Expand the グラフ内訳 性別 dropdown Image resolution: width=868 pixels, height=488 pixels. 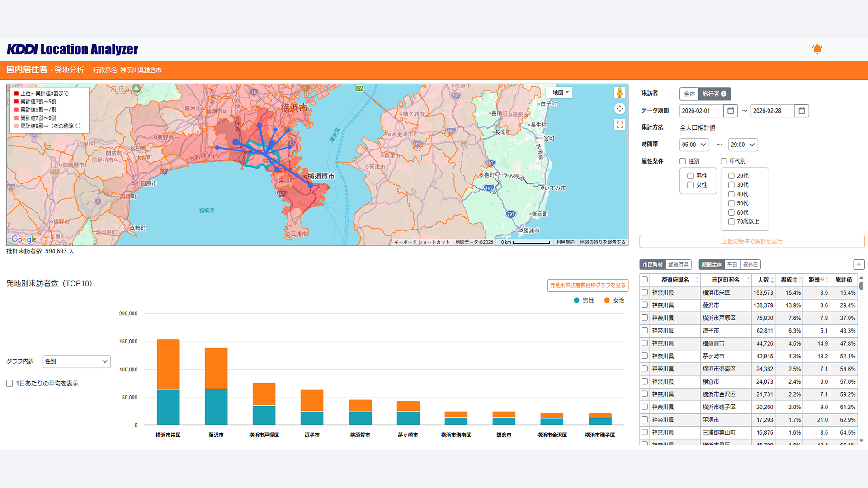coord(76,361)
